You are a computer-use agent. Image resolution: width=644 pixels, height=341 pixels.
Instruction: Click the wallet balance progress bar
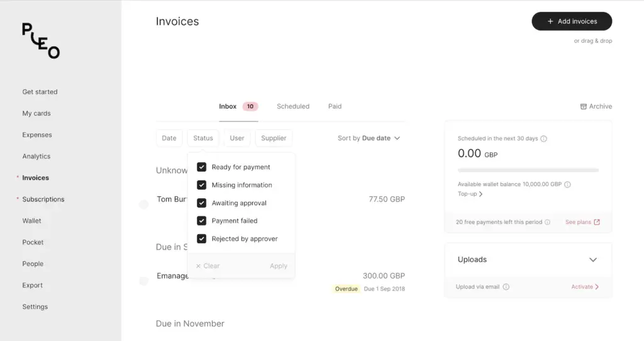tap(528, 170)
